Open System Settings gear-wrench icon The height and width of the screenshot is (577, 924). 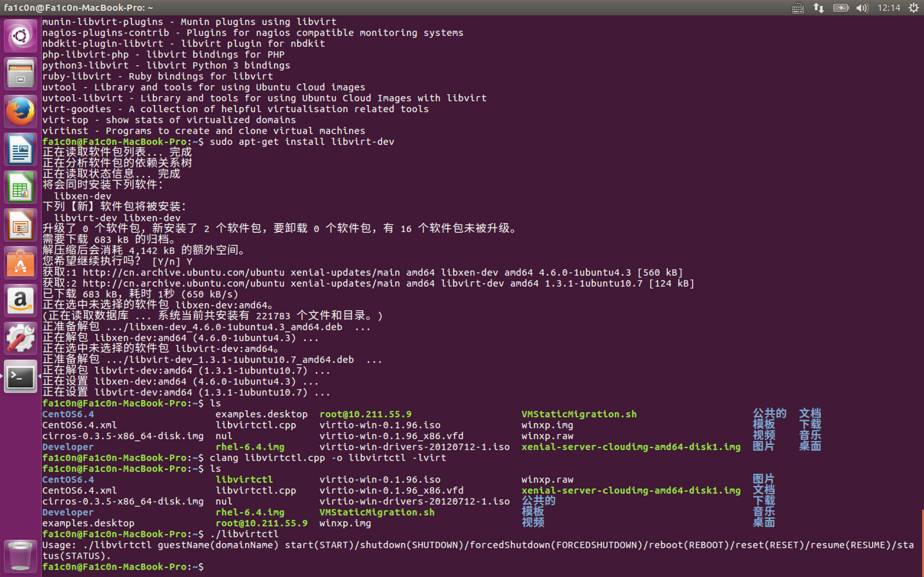[20, 339]
